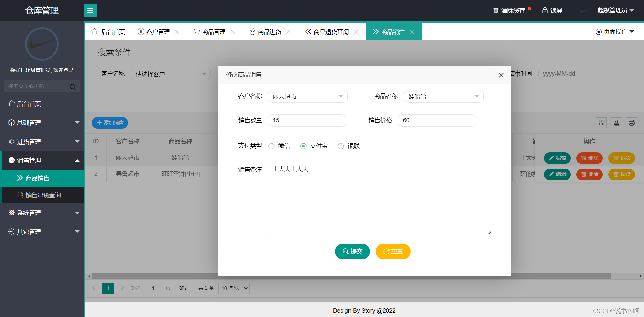The height and width of the screenshot is (317, 644).
Task: Close the 商品销售 tab
Action: tap(412, 32)
